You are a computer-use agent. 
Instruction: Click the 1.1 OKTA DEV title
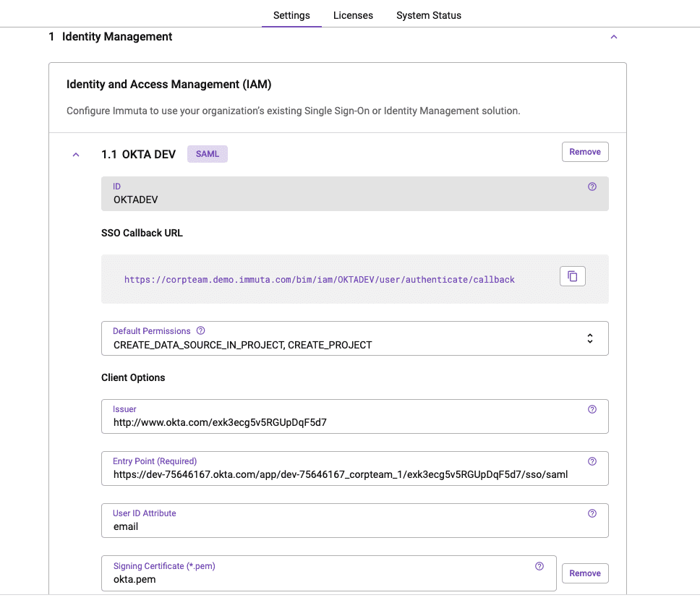(x=138, y=155)
